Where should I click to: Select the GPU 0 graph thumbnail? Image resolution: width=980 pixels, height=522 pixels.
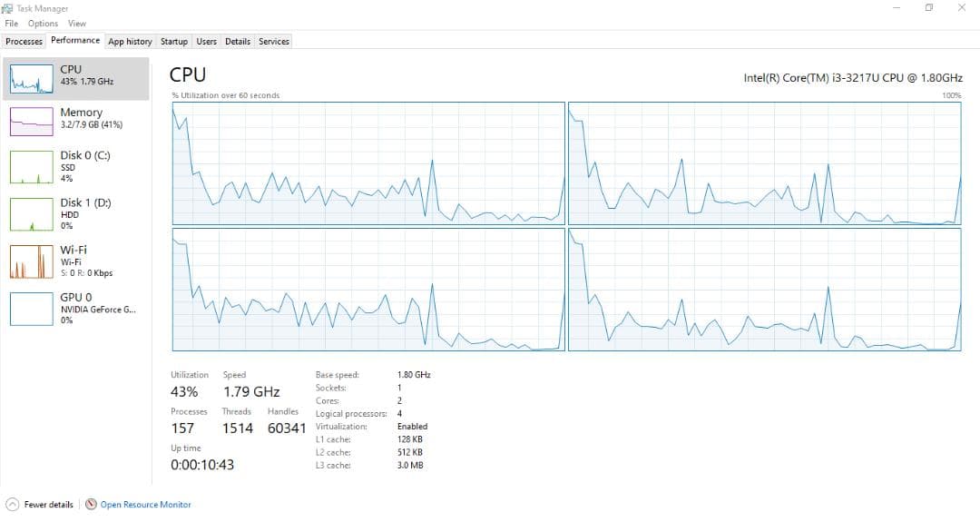coord(31,309)
